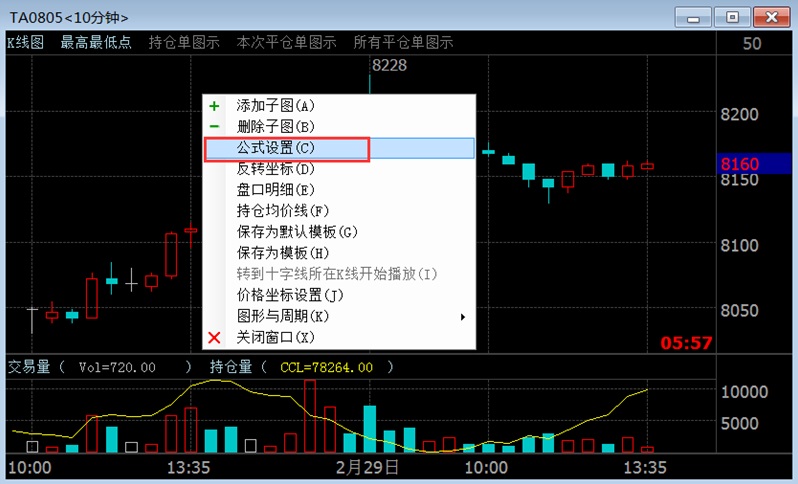Open 价格坐标设置(J) menu entry

[x=339, y=295]
